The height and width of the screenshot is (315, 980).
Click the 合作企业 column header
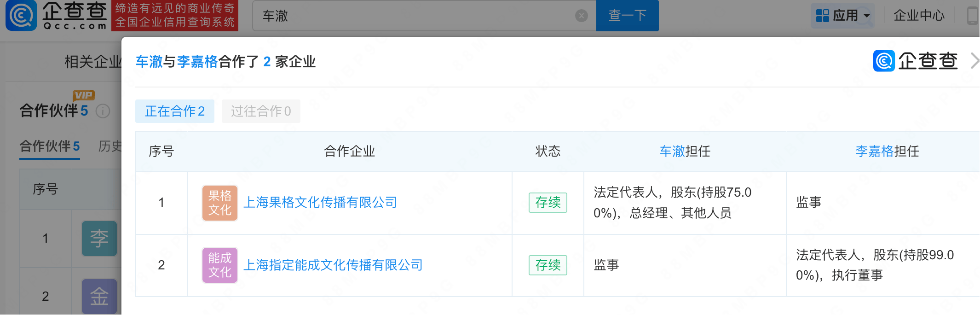(x=350, y=151)
